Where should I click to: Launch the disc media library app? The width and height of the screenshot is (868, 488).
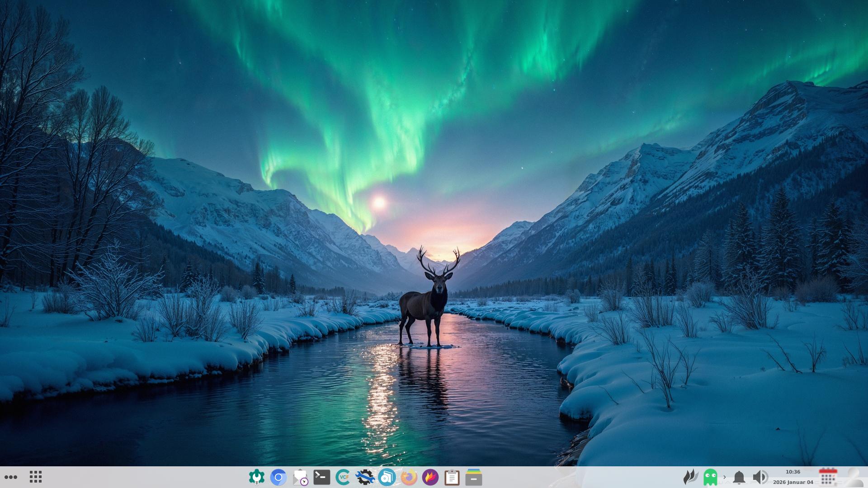(387, 477)
